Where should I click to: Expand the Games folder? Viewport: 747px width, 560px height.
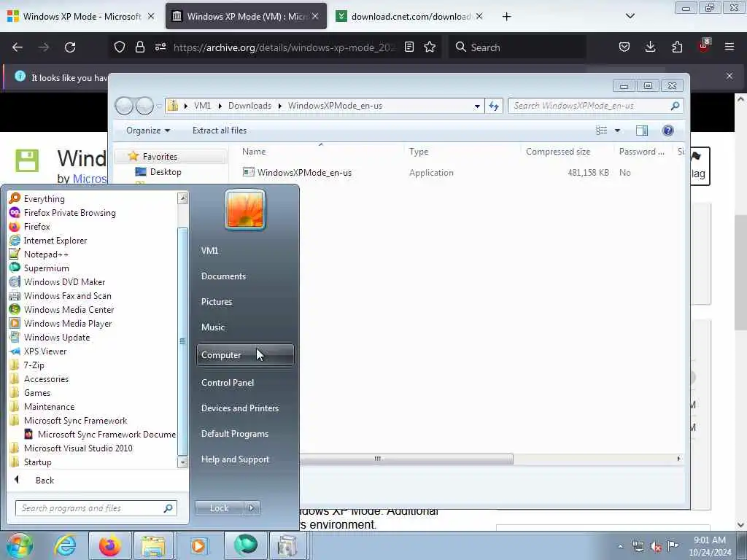(x=37, y=393)
